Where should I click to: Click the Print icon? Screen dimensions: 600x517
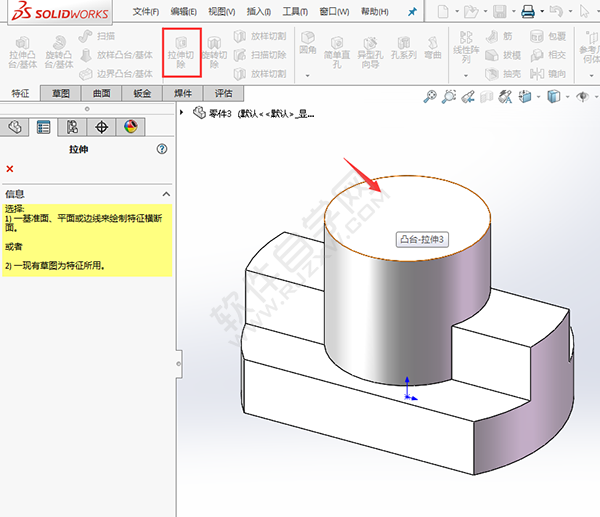coord(528,11)
